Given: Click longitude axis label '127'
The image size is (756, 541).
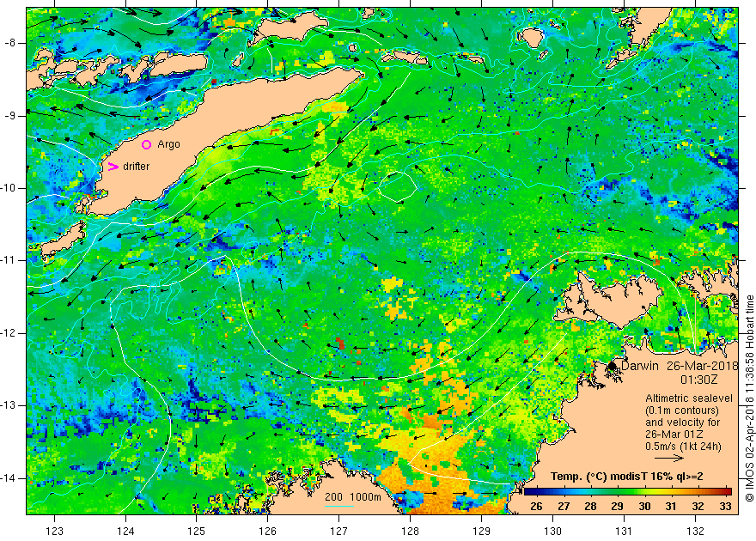Looking at the screenshot, I should pyautogui.click(x=339, y=531).
